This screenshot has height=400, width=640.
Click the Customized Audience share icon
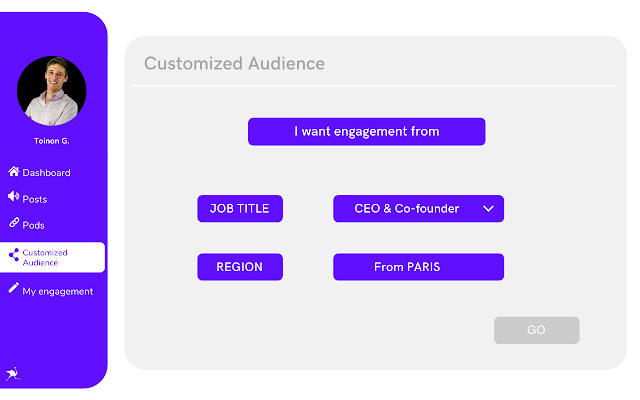14,256
